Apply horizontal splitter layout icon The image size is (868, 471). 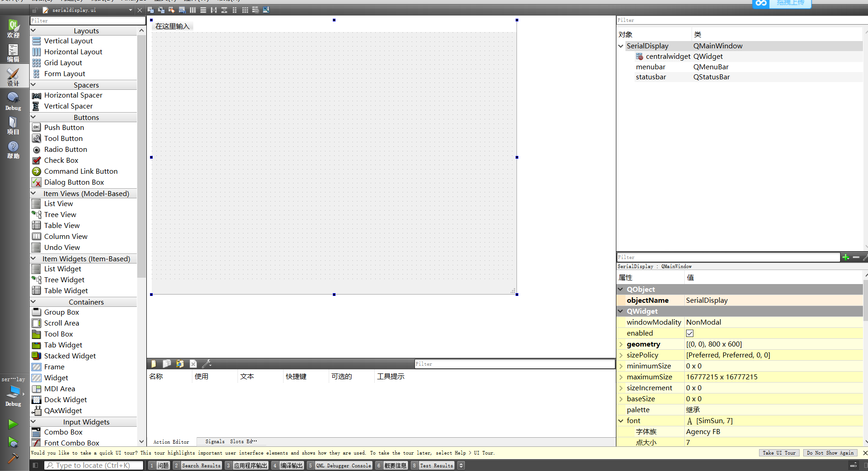click(214, 10)
